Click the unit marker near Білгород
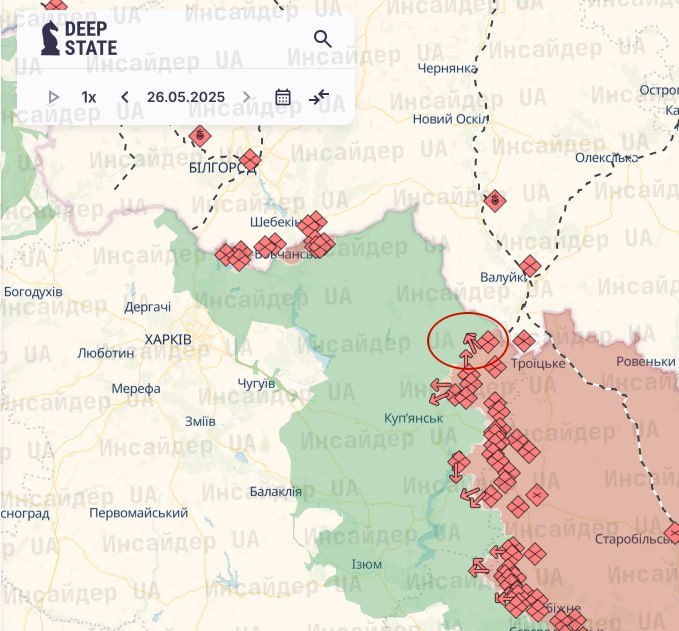The image size is (679, 631). (x=250, y=159)
